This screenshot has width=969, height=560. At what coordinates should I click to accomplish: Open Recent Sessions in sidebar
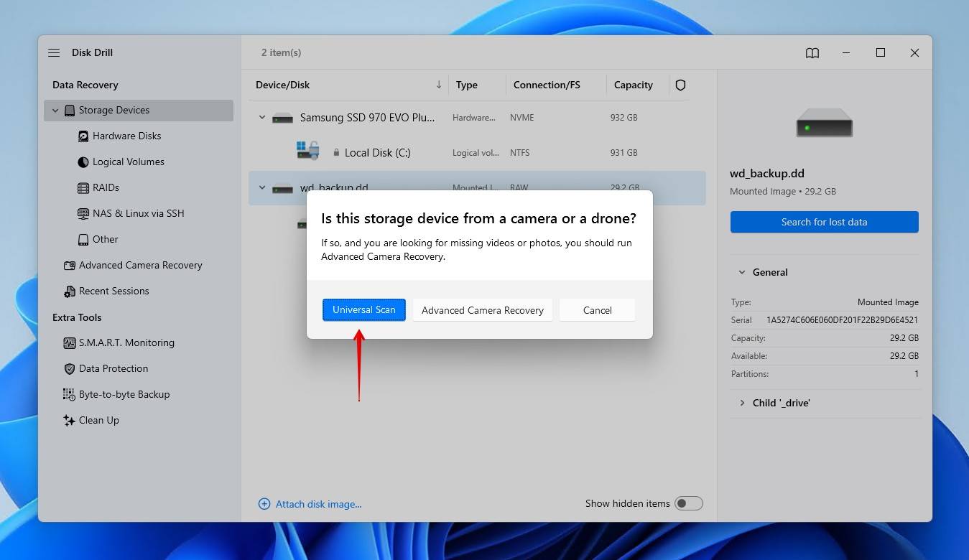coord(113,291)
